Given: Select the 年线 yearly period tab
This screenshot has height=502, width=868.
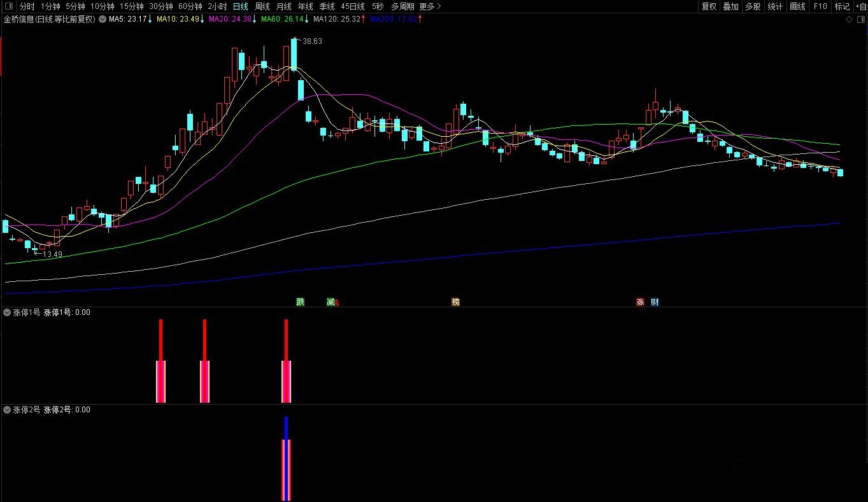Looking at the screenshot, I should tap(306, 6).
